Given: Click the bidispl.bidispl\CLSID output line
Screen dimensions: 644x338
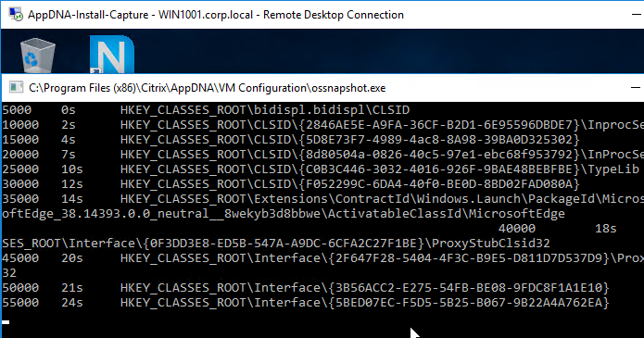Looking at the screenshot, I should pos(206,110).
